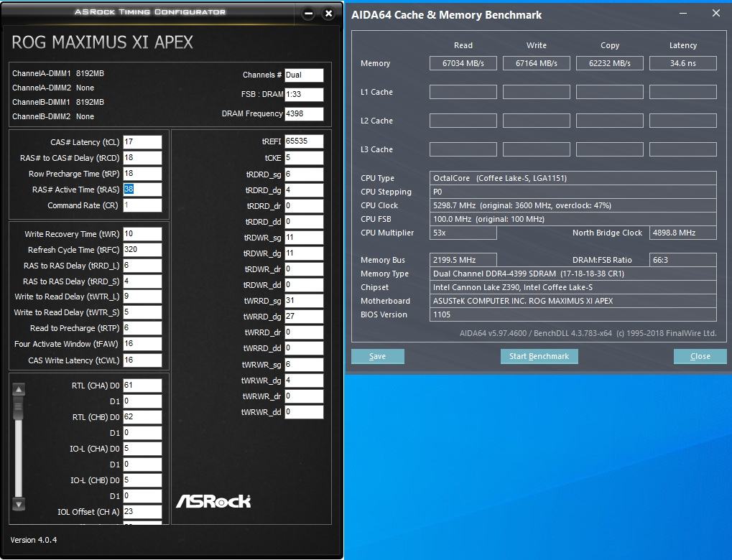Viewport: 732px width, 560px height.
Task: Select the RAS# Active Time (tRAS) field
Action: tap(142, 190)
